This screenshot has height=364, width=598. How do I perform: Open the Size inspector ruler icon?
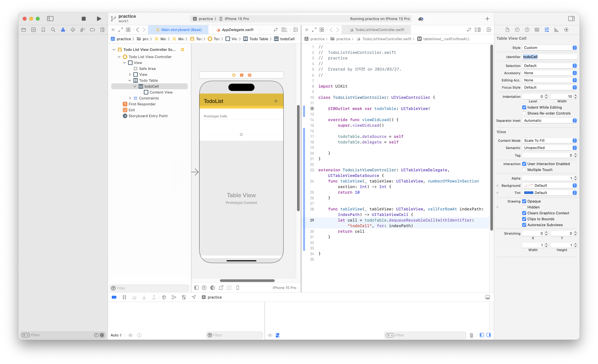point(556,30)
